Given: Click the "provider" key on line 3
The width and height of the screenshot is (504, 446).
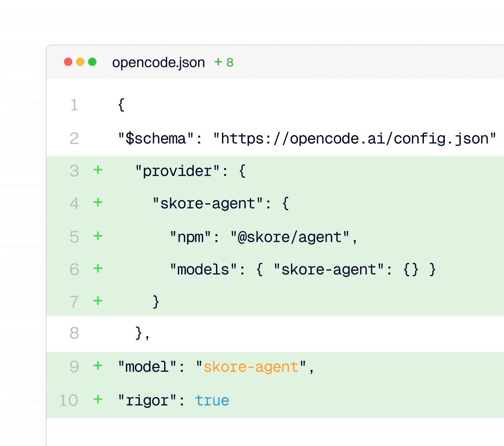Looking at the screenshot, I should point(177,171).
